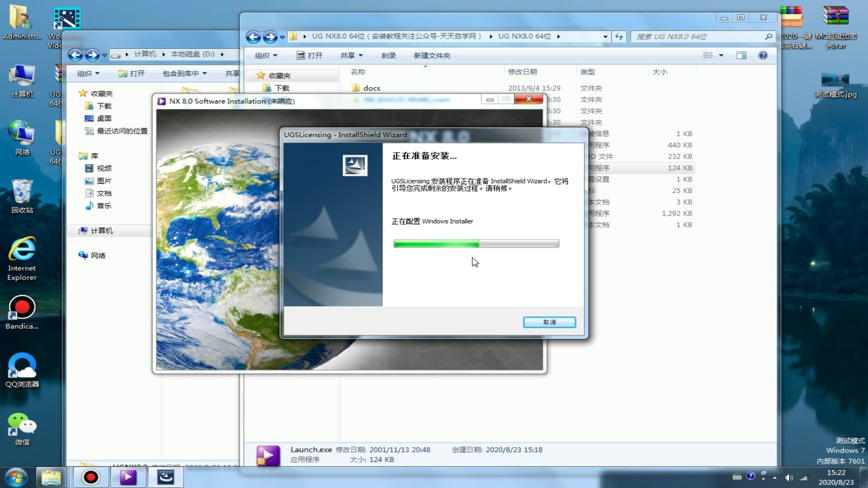Click the InstallShield logo icon in wizard

(355, 165)
